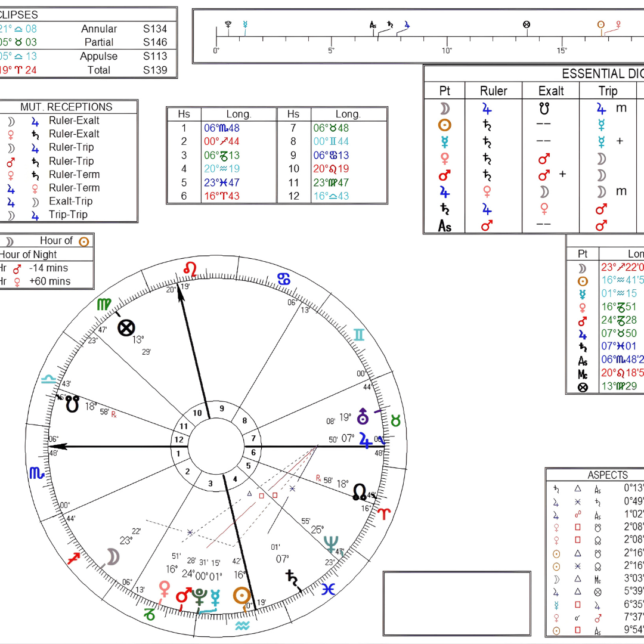The width and height of the screenshot is (644, 644).
Task: Select the Venus glyph in the chart wheel
Action: tap(165, 589)
